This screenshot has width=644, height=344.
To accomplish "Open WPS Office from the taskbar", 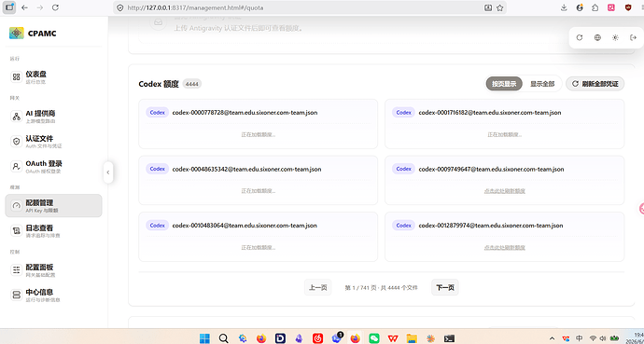I will (x=393, y=338).
